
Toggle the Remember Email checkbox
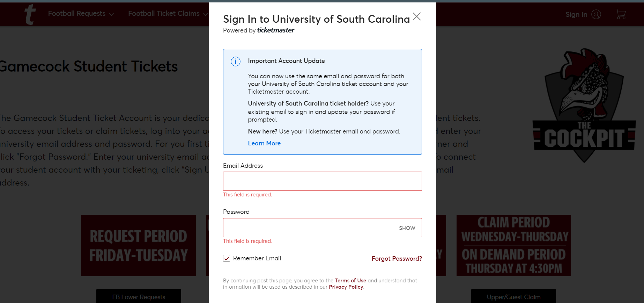coord(227,258)
